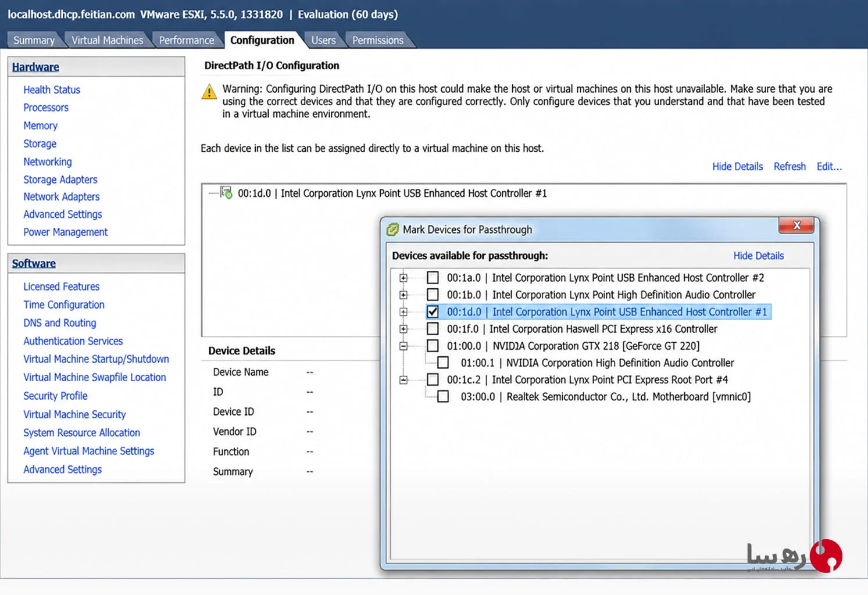Expand the 00:1f.0 device tree node

pyautogui.click(x=403, y=329)
